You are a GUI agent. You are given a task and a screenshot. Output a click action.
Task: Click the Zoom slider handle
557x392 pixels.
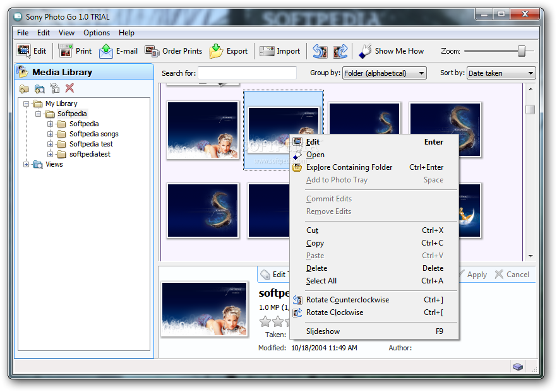(x=522, y=51)
